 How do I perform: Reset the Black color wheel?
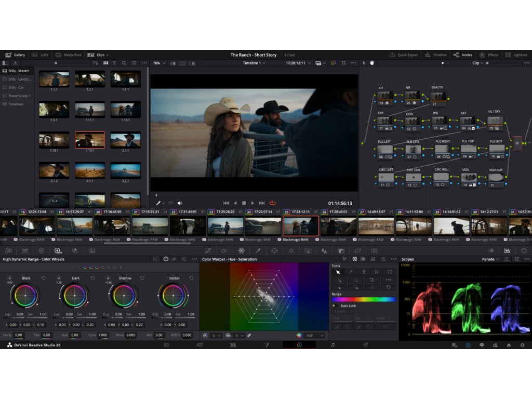43,278
